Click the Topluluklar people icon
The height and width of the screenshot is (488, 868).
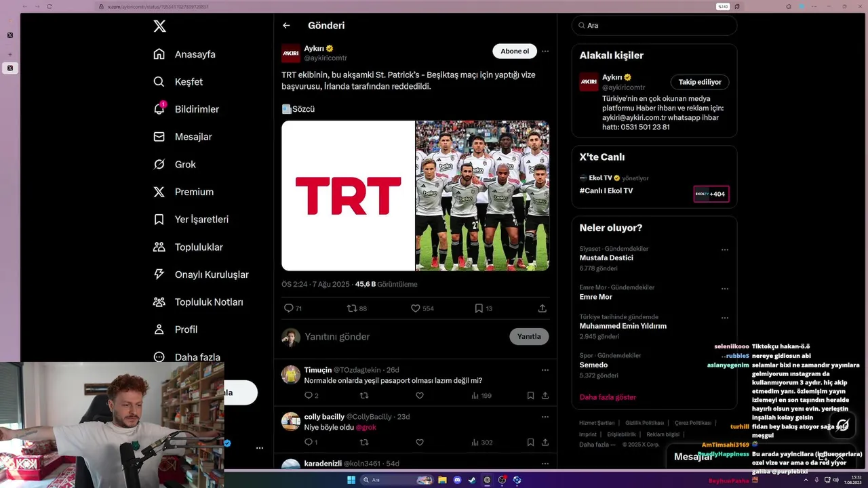click(x=159, y=247)
